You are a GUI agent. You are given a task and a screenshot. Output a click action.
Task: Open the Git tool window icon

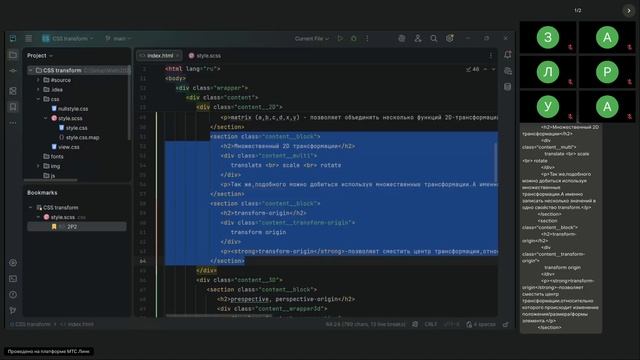click(13, 310)
